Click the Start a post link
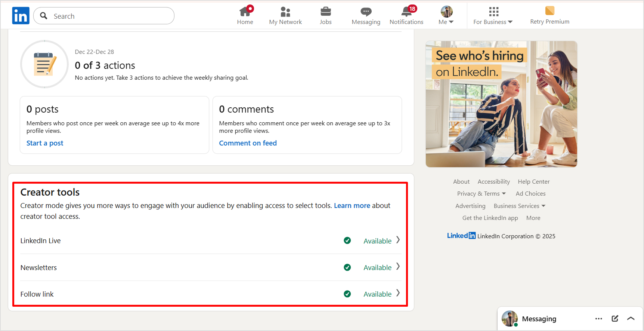This screenshot has height=331, width=644. [45, 143]
